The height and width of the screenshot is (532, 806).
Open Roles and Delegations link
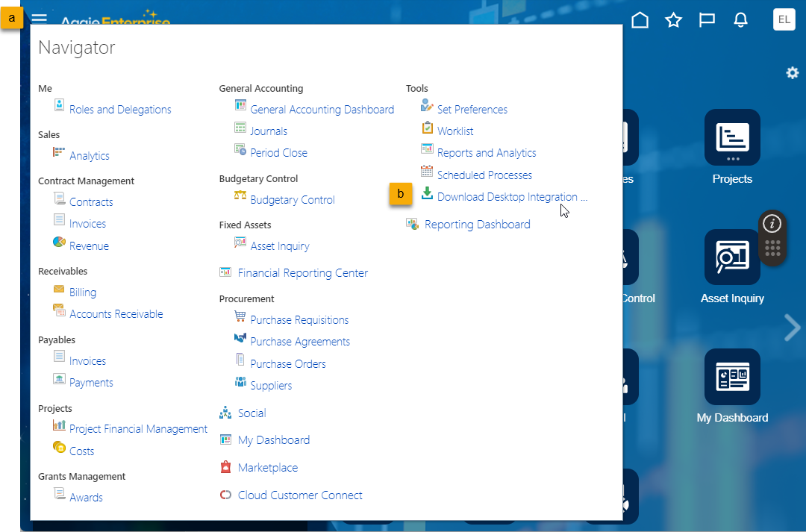(x=120, y=110)
